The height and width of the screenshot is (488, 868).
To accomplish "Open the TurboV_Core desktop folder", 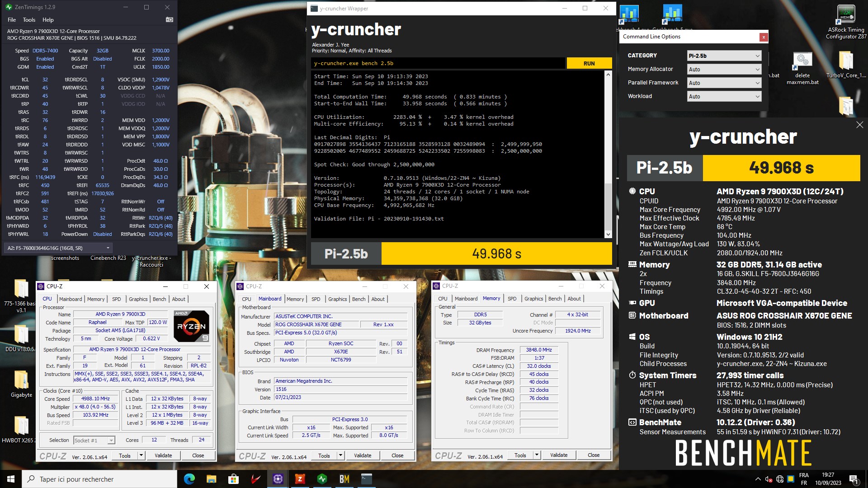I will pos(846,65).
